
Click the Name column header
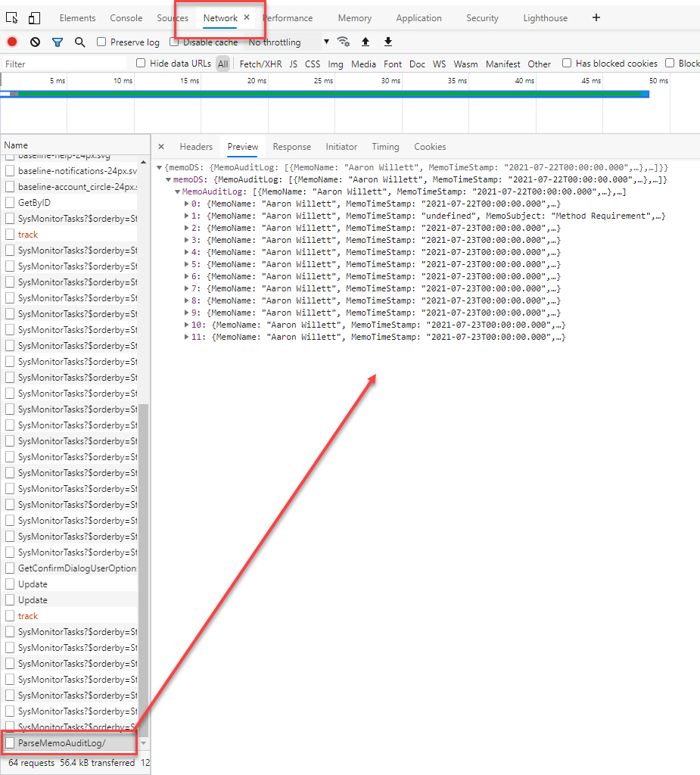tap(75, 145)
